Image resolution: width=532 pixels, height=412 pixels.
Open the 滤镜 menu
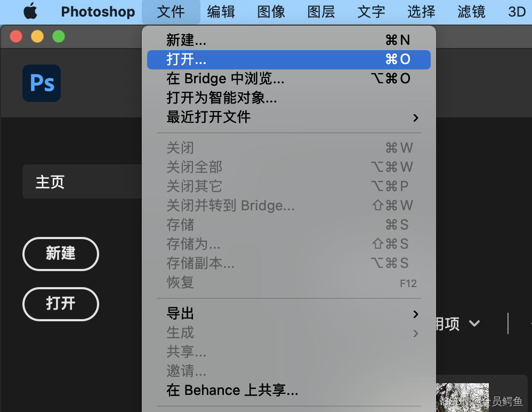coord(471,12)
